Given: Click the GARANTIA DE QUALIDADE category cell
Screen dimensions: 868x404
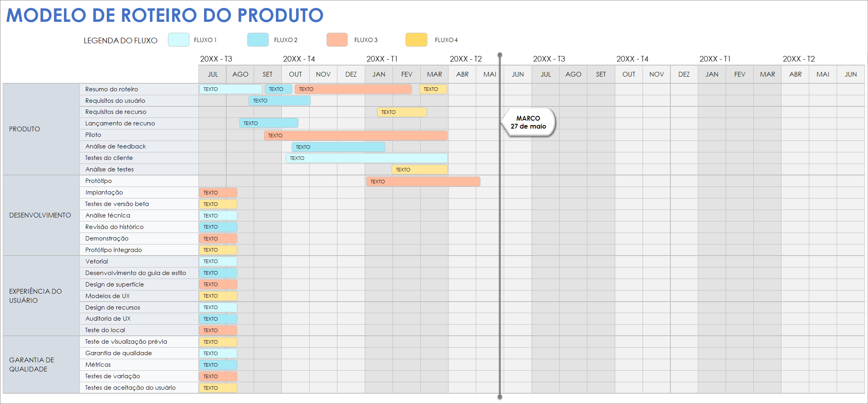Looking at the screenshot, I should [x=41, y=364].
